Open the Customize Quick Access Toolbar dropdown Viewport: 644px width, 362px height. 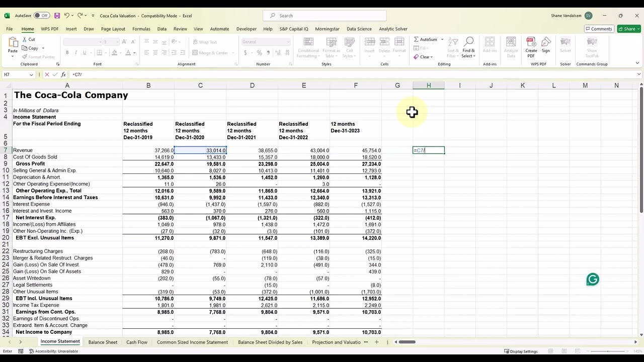[x=93, y=16]
